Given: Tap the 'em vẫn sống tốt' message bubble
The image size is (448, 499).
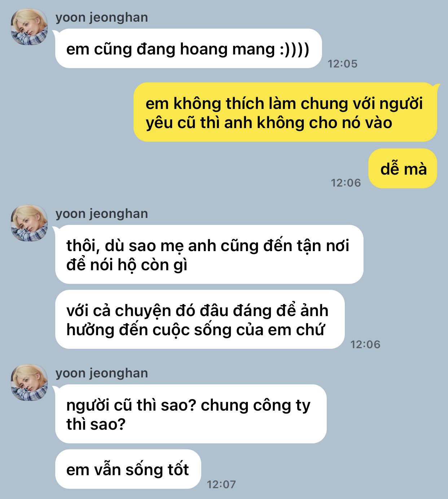Looking at the screenshot, I should 128,469.
